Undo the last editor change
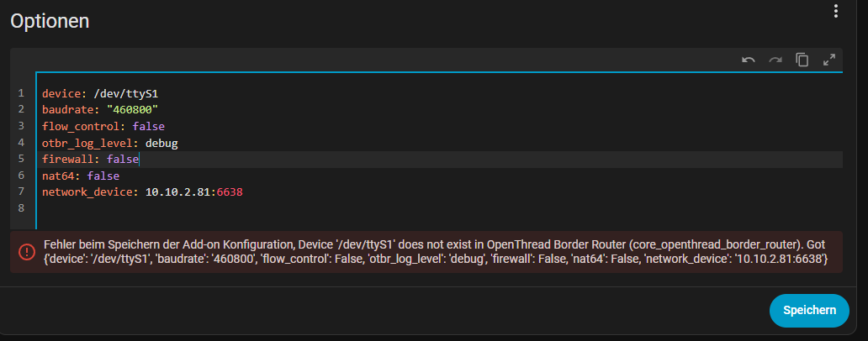Image resolution: width=868 pixels, height=341 pixels. [749, 60]
